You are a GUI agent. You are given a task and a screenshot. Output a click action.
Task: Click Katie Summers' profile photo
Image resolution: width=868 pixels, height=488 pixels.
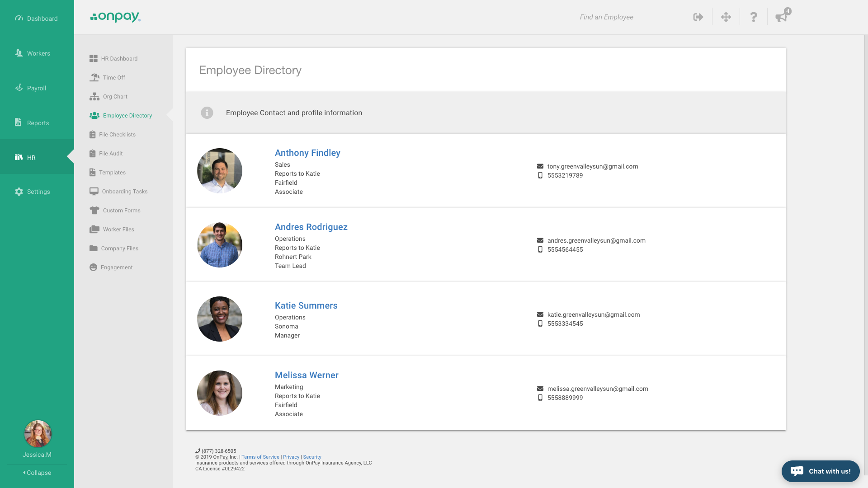(x=220, y=319)
